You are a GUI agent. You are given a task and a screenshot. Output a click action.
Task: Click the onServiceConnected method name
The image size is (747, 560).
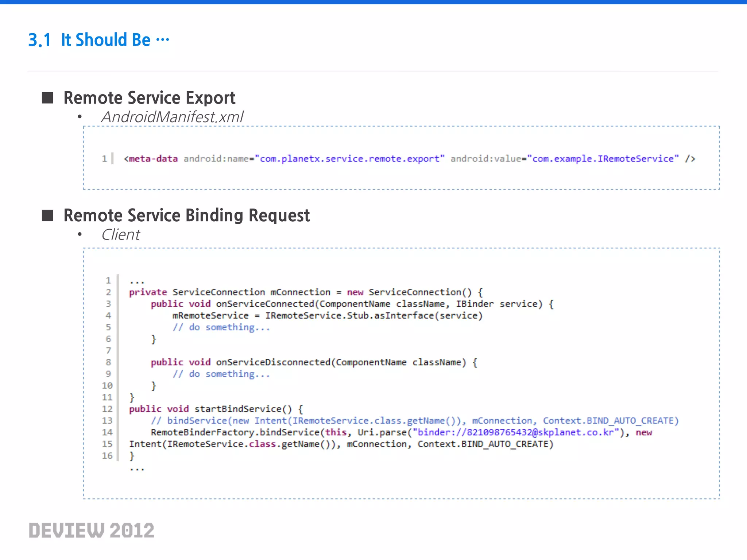[265, 304]
